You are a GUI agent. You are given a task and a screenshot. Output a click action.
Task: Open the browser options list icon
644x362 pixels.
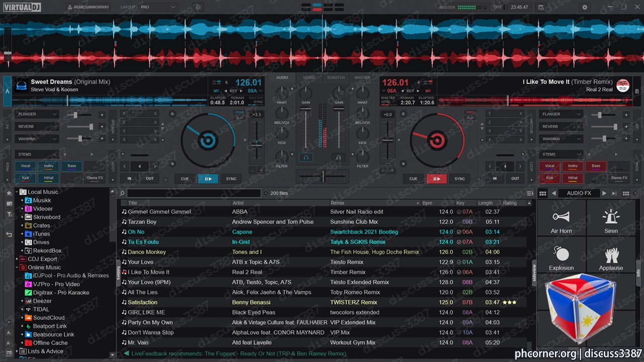530,193
